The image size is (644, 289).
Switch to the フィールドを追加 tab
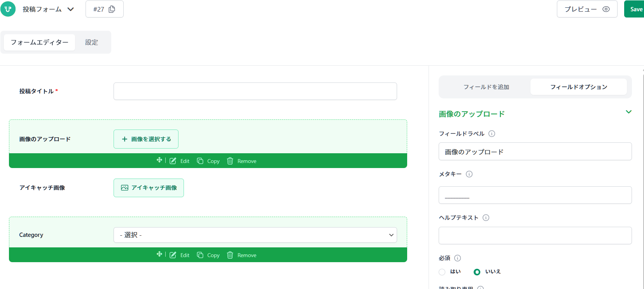click(486, 87)
